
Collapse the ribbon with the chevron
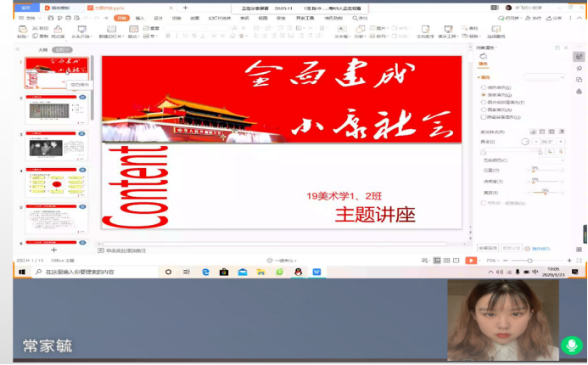point(580,18)
